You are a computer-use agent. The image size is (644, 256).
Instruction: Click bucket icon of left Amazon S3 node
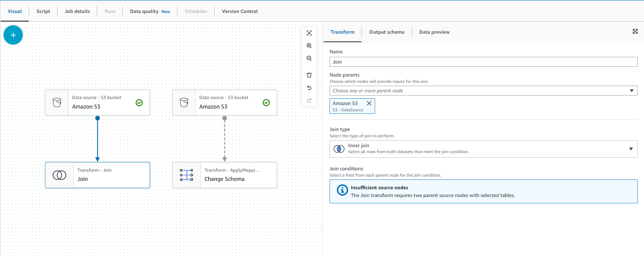(57, 103)
